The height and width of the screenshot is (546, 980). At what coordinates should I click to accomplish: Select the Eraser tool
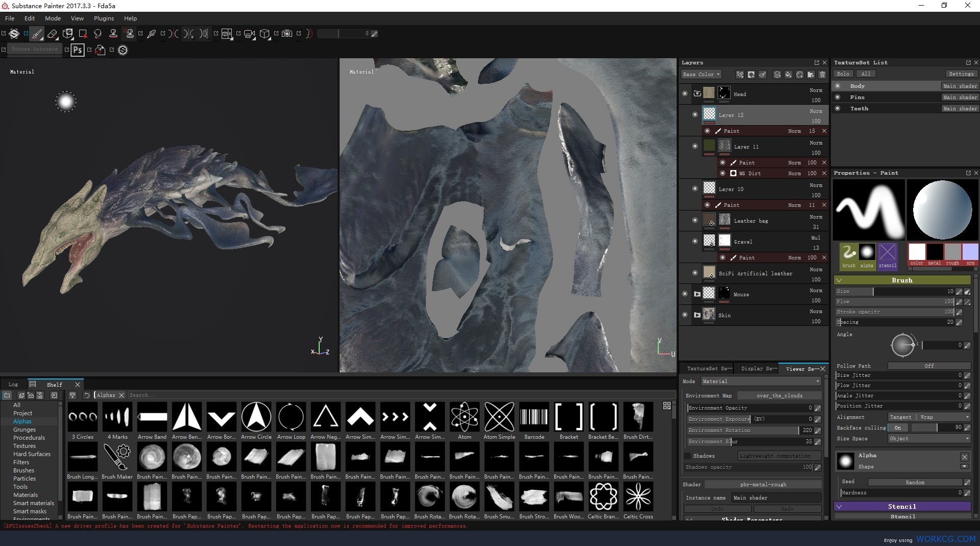(x=52, y=34)
